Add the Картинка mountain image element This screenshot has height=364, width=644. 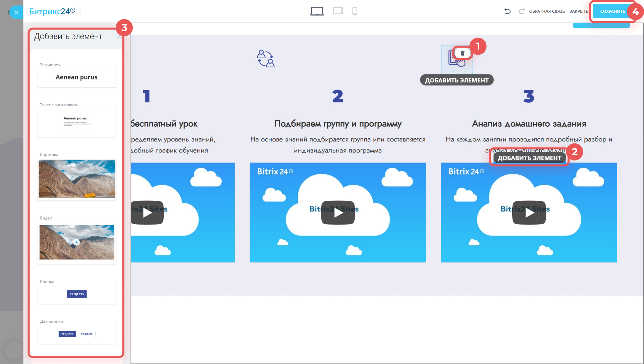pyautogui.click(x=77, y=179)
